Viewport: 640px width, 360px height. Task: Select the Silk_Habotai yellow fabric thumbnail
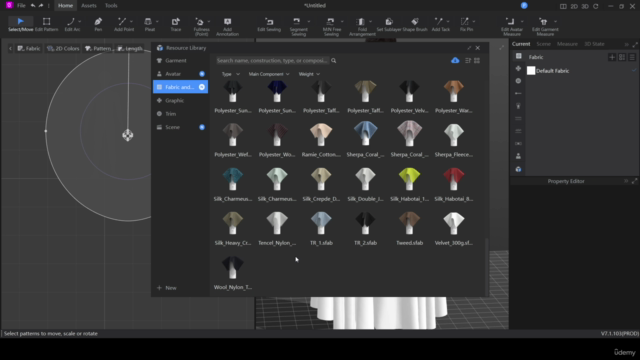[x=409, y=179]
